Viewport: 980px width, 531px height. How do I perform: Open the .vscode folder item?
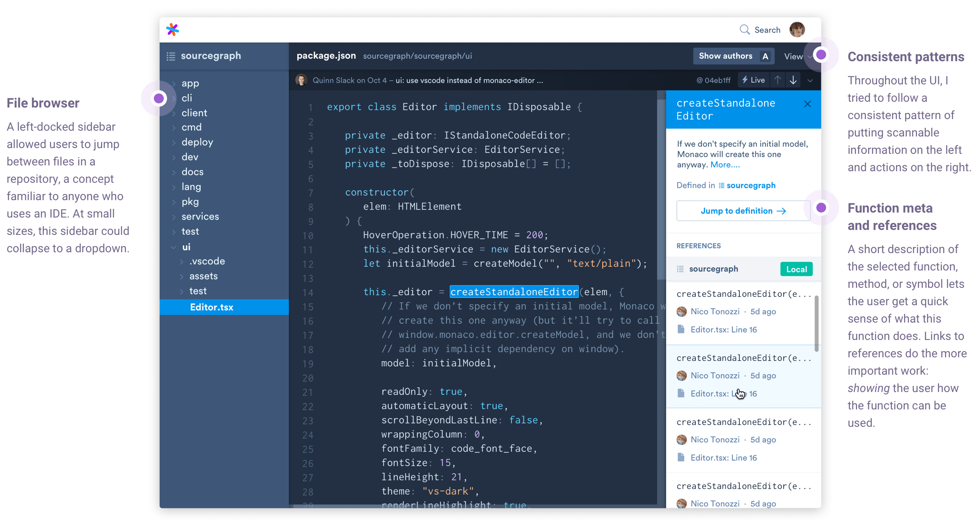207,261
